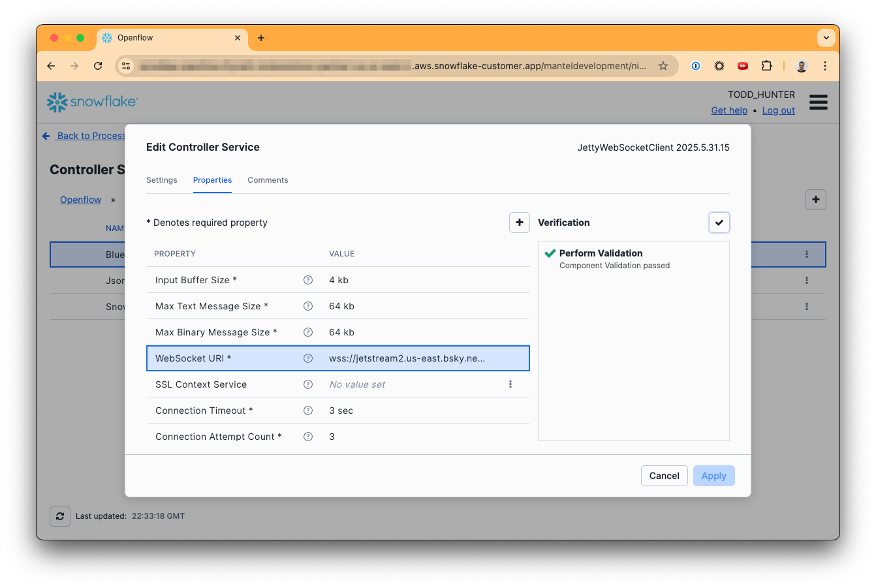The height and width of the screenshot is (588, 876).
Task: Go forward in browser history
Action: 74,66
